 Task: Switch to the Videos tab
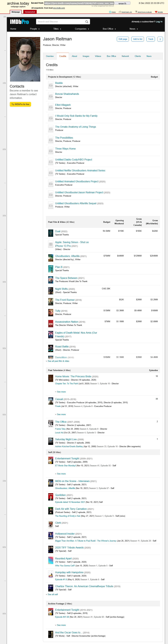coord(98,56)
